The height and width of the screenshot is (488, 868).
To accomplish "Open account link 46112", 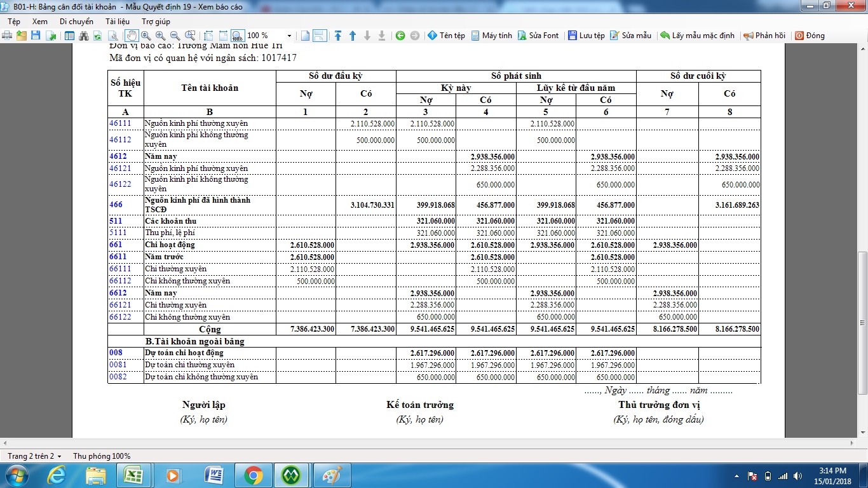I will coord(120,140).
